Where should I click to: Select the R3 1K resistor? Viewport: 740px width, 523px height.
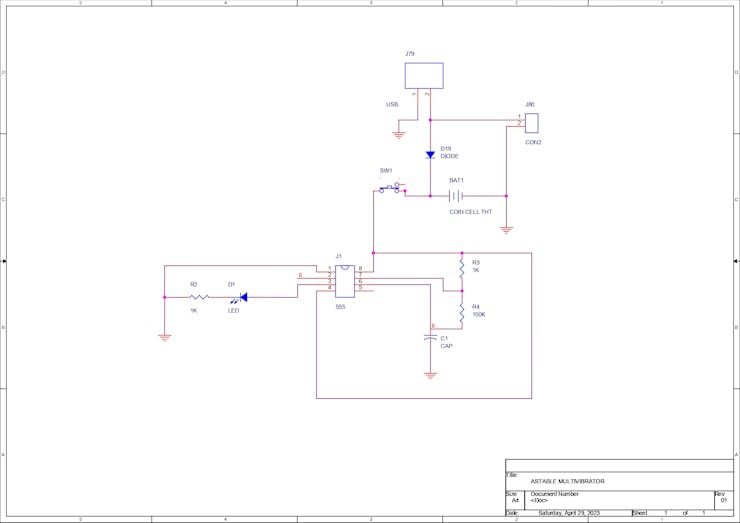pyautogui.click(x=462, y=268)
